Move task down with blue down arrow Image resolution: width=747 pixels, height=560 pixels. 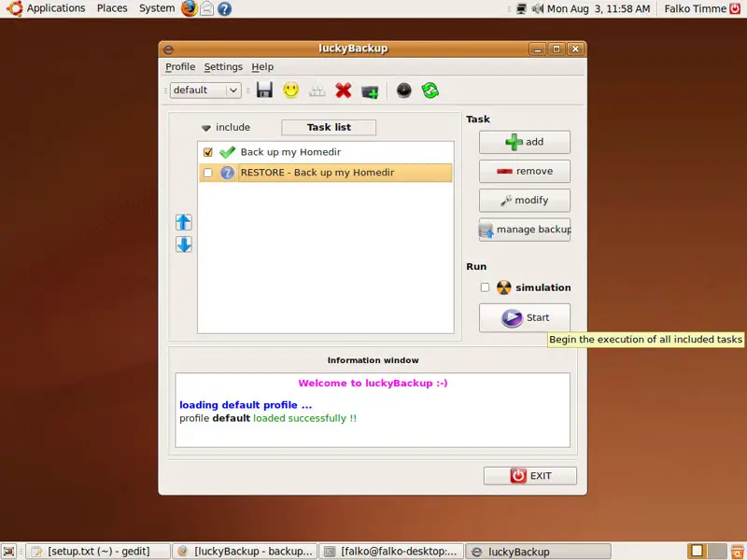[184, 245]
